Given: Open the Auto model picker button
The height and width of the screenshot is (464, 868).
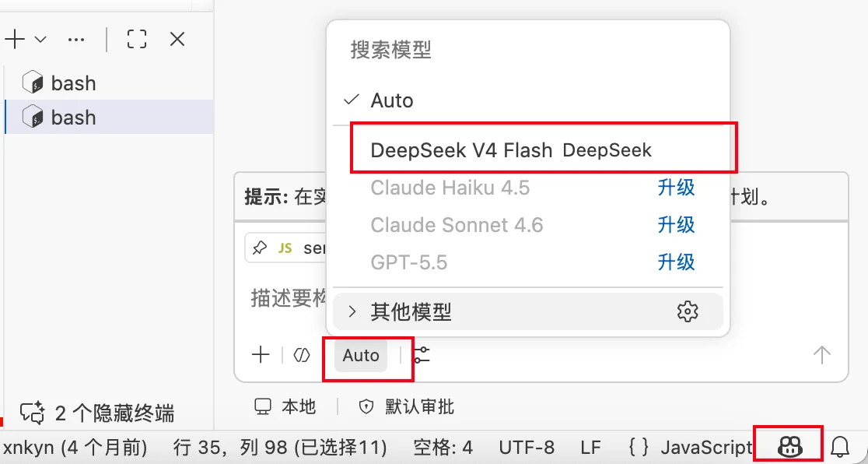Looking at the screenshot, I should coord(361,355).
